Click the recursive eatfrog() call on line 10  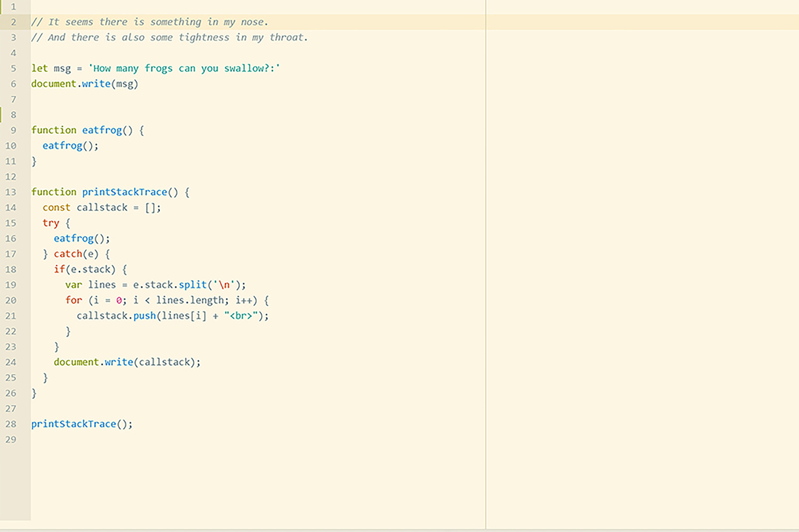click(70, 146)
